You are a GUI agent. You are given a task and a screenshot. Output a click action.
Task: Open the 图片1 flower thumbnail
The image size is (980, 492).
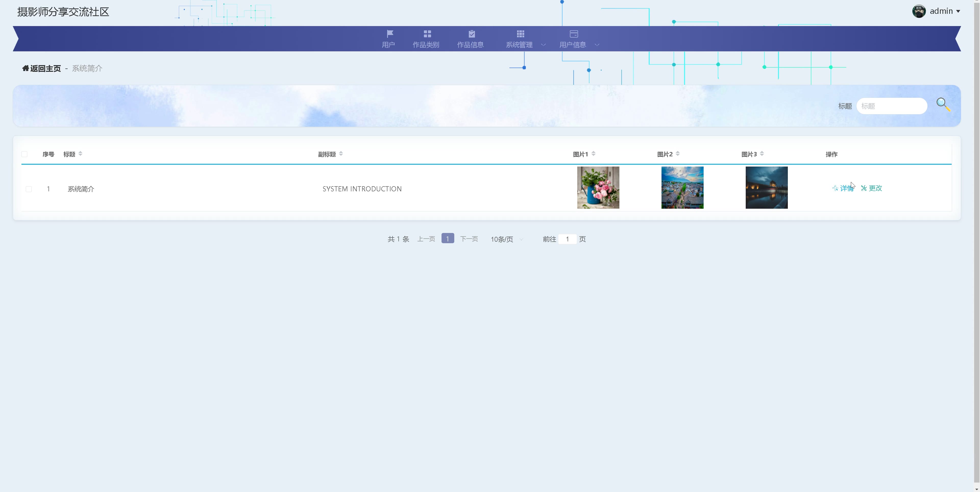pyautogui.click(x=598, y=187)
